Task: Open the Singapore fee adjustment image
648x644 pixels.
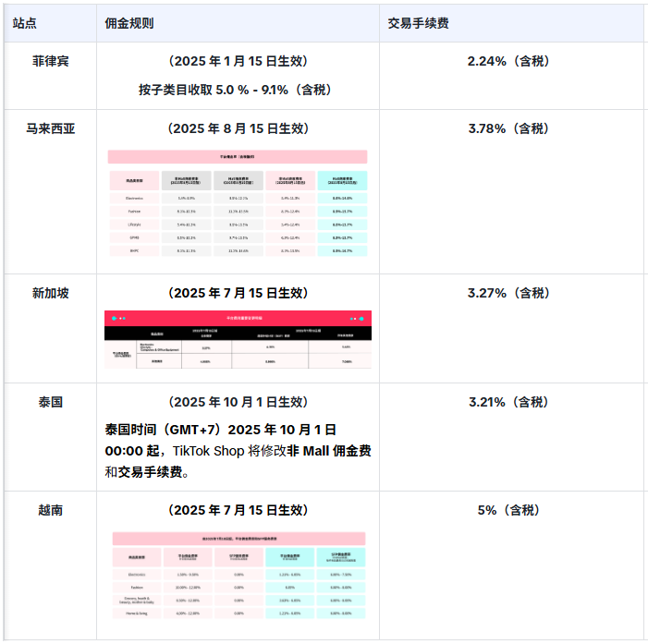Action: (238, 339)
